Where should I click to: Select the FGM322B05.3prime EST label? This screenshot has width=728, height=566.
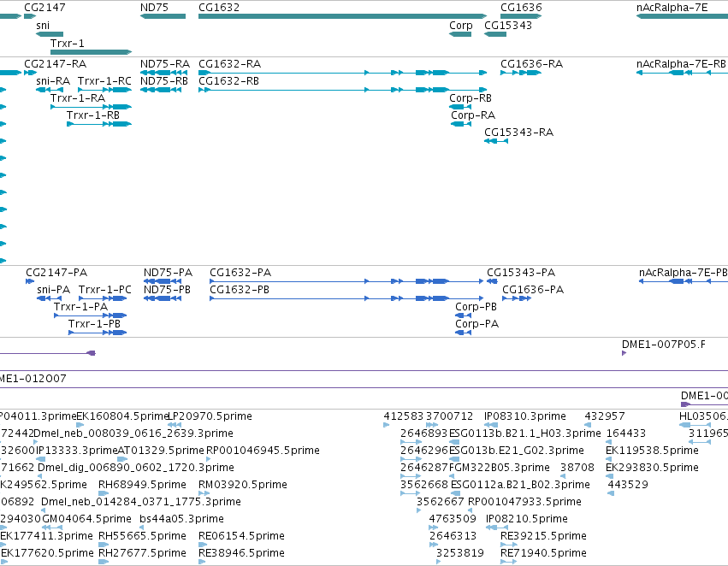(500, 468)
